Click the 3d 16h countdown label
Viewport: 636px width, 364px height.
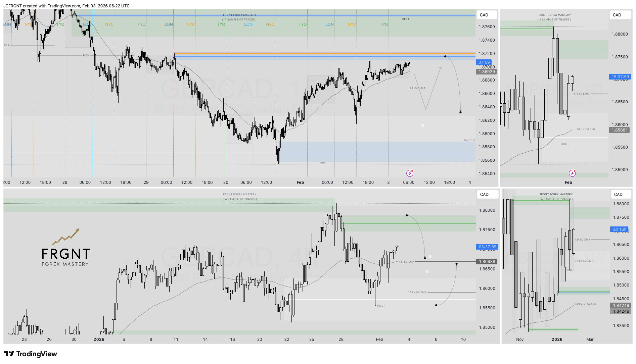[x=619, y=229]
